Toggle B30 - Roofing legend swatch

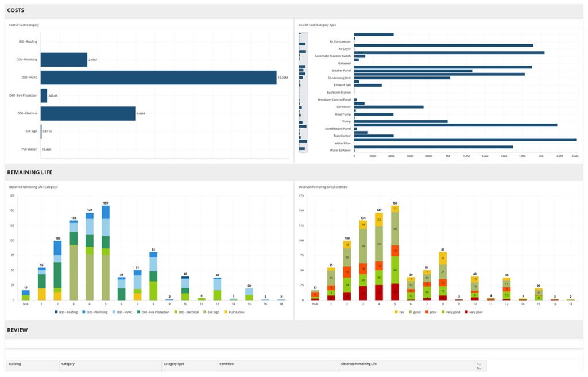coord(56,312)
